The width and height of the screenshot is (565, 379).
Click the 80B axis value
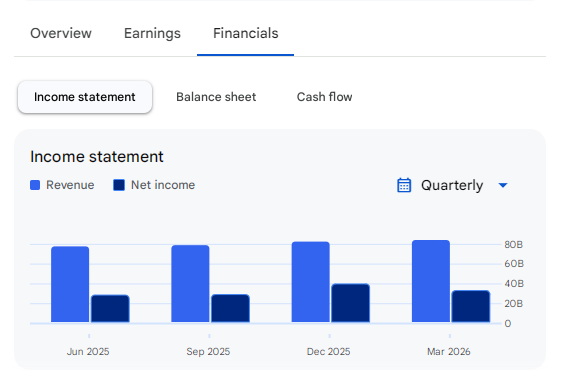pyautogui.click(x=513, y=245)
